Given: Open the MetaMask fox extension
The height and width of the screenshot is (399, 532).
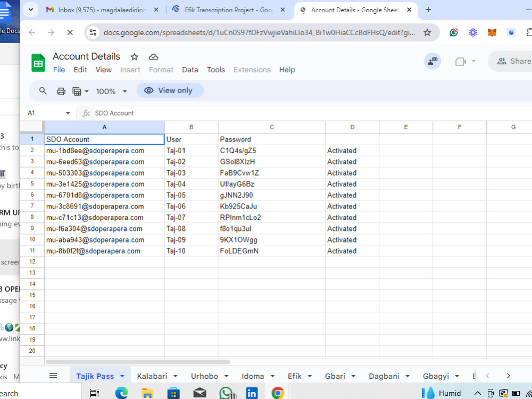Looking at the screenshot, I should tap(492, 32).
